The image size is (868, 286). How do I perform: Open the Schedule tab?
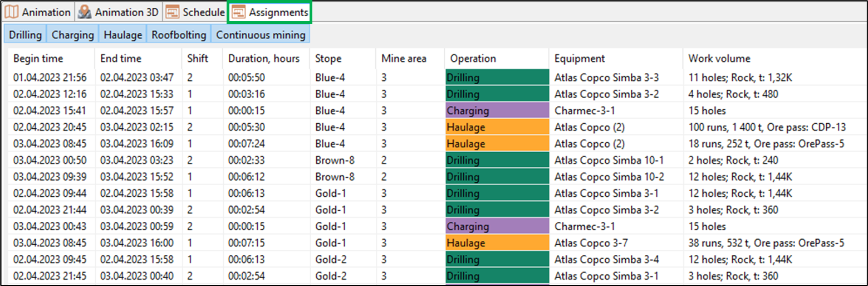tap(195, 12)
